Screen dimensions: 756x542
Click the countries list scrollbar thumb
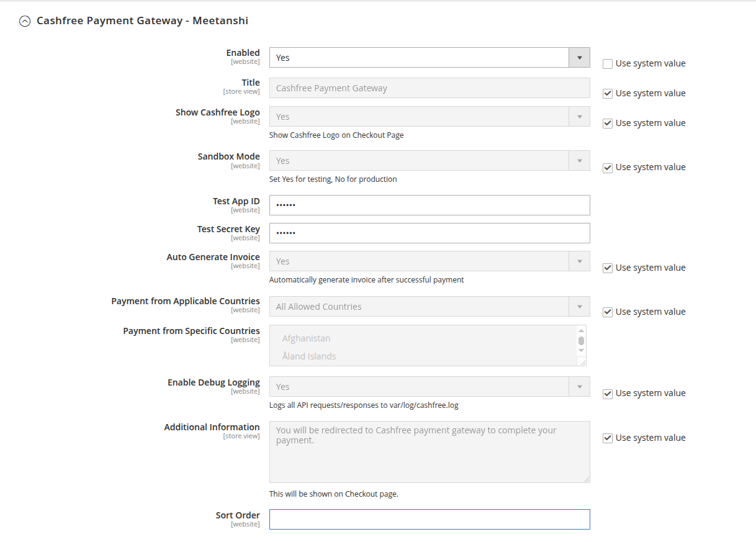pyautogui.click(x=582, y=341)
